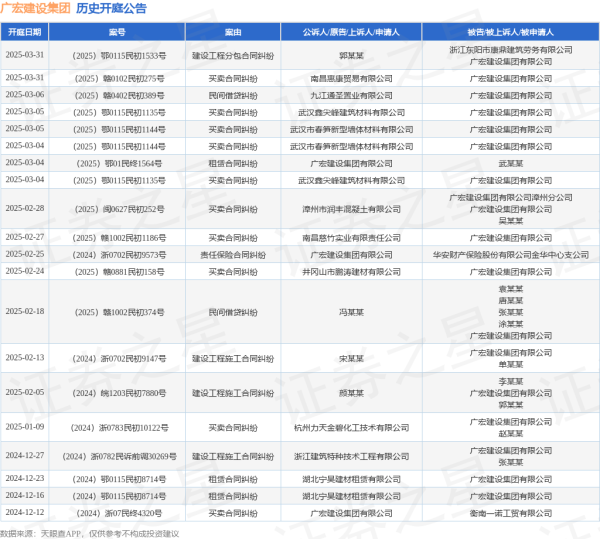Click defendant 单某某
This screenshot has height=539, width=600.
[x=510, y=365]
